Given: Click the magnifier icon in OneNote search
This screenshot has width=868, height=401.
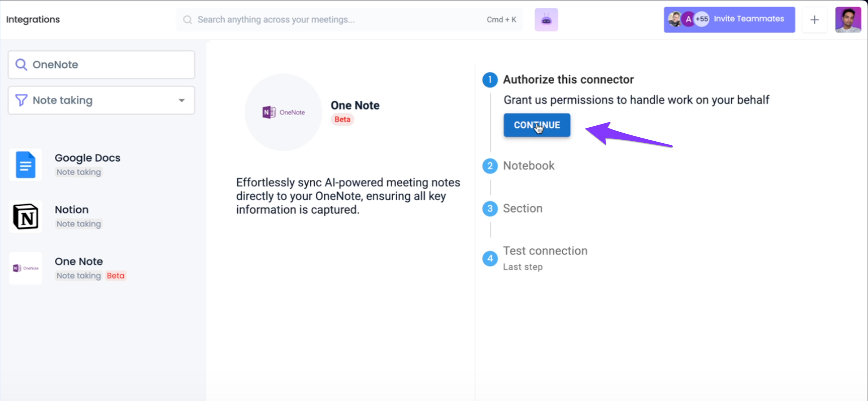Looking at the screenshot, I should point(21,64).
